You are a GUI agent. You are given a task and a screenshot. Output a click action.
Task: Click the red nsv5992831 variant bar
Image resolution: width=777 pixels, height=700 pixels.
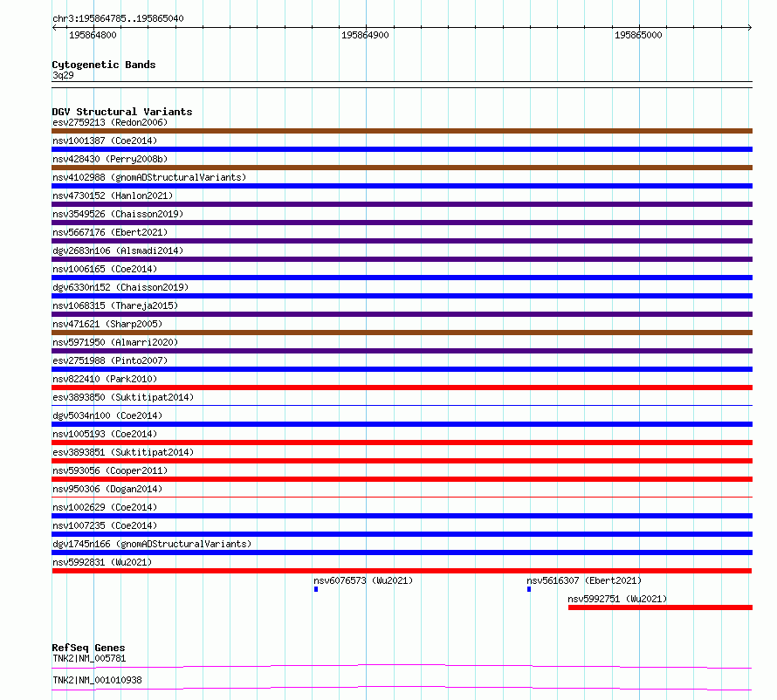click(x=402, y=571)
